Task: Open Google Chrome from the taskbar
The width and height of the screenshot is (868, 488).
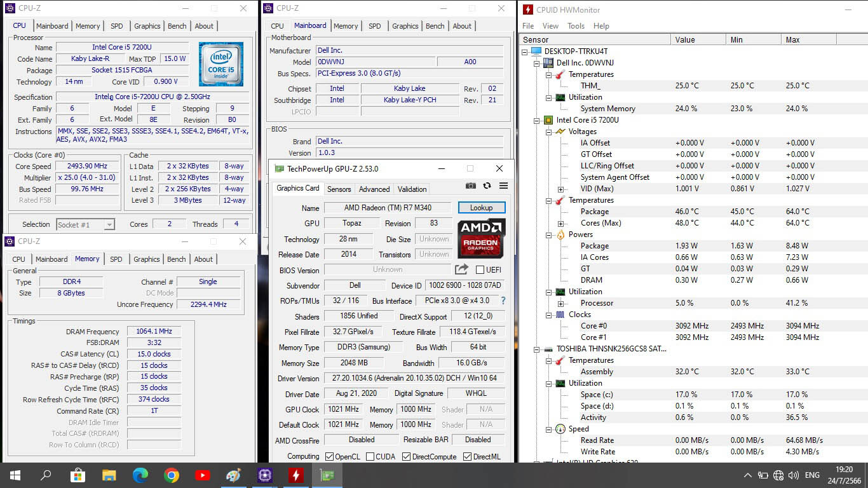Action: click(x=171, y=475)
